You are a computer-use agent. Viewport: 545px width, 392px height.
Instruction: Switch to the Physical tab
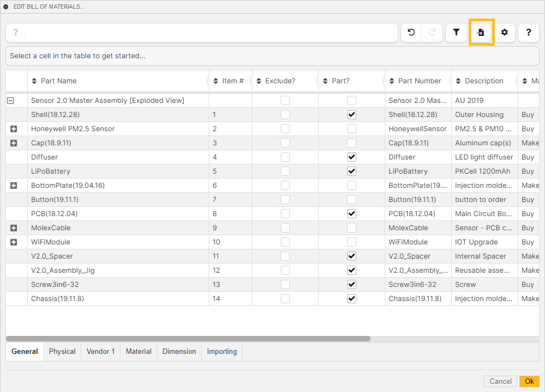pyautogui.click(x=62, y=352)
